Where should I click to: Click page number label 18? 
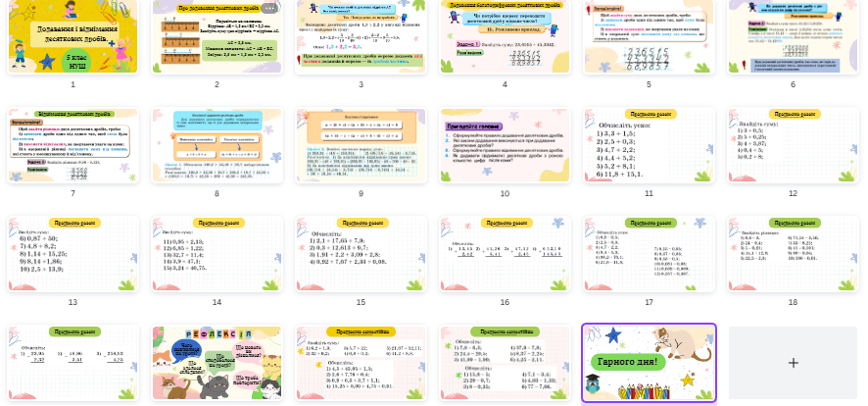tap(793, 302)
